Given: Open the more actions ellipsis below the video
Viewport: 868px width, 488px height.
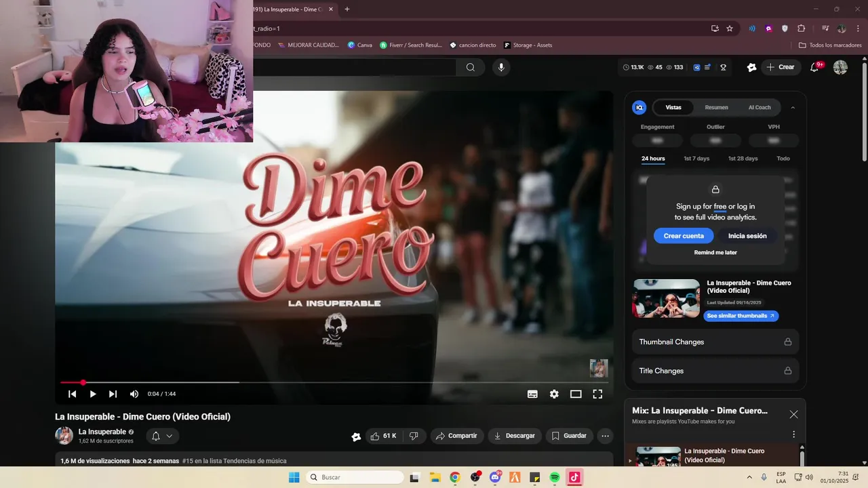Looking at the screenshot, I should click(x=606, y=436).
